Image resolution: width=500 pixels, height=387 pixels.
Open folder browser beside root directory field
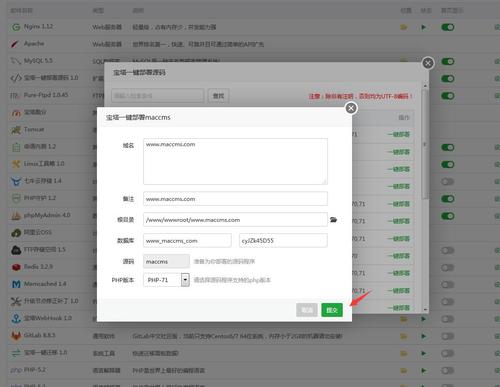coord(333,220)
